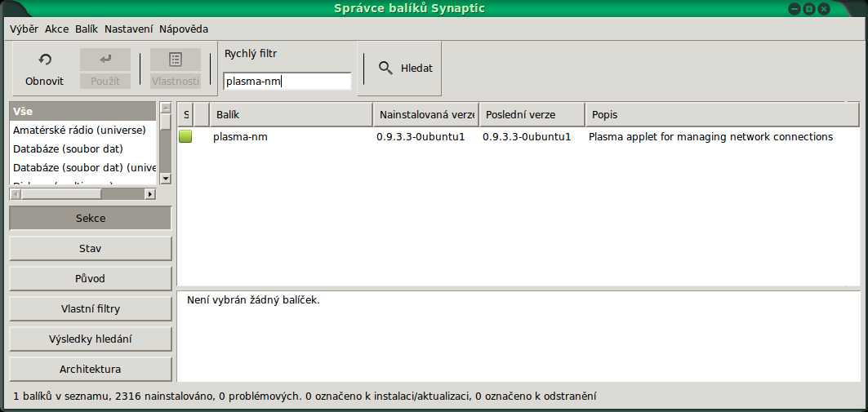Screen dimensions: 868x412
Task: Sort by the S status column header
Action: point(185,115)
